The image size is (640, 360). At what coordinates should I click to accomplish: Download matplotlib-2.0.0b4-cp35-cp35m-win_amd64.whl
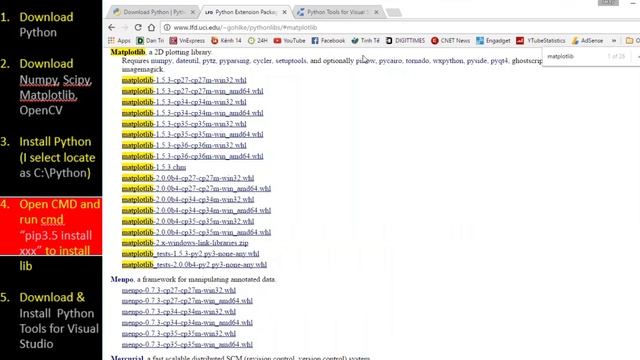196,232
